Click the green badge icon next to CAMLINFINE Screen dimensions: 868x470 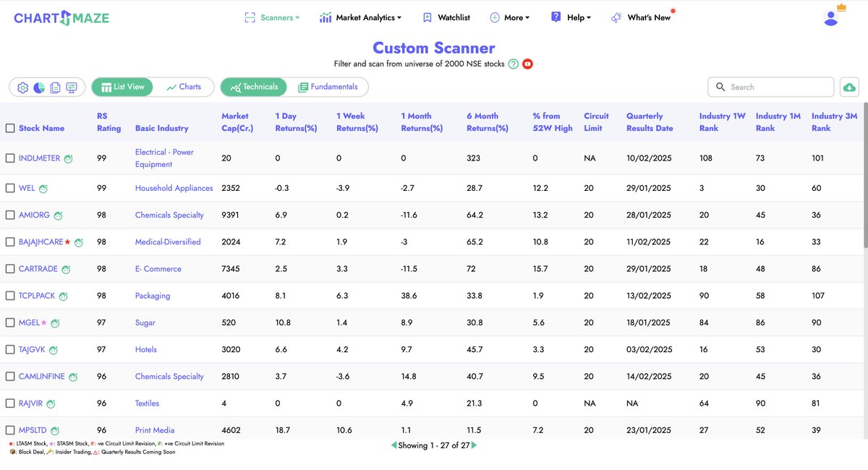[73, 377]
